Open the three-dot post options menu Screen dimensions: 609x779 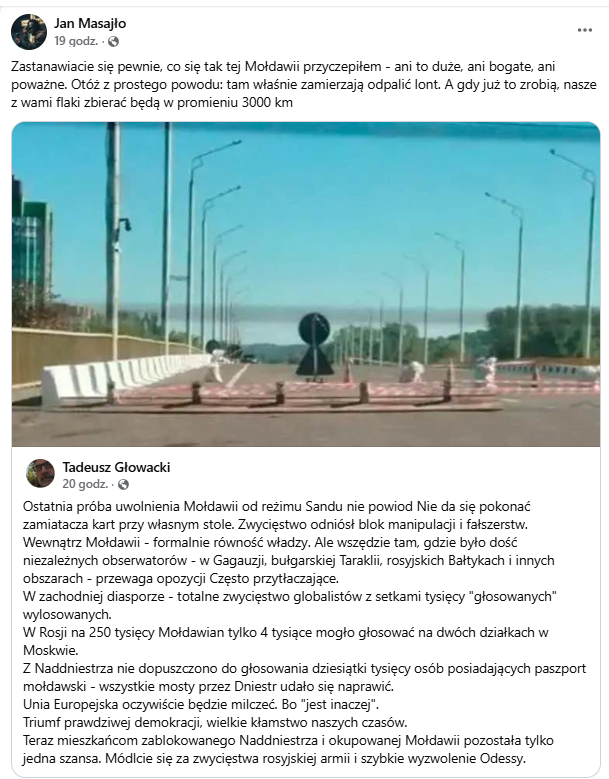(585, 30)
